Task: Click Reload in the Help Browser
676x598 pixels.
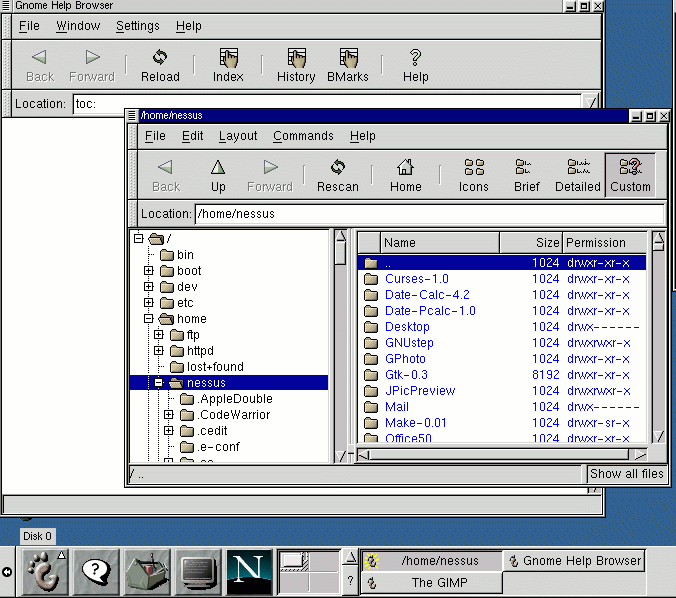Action: click(x=160, y=66)
